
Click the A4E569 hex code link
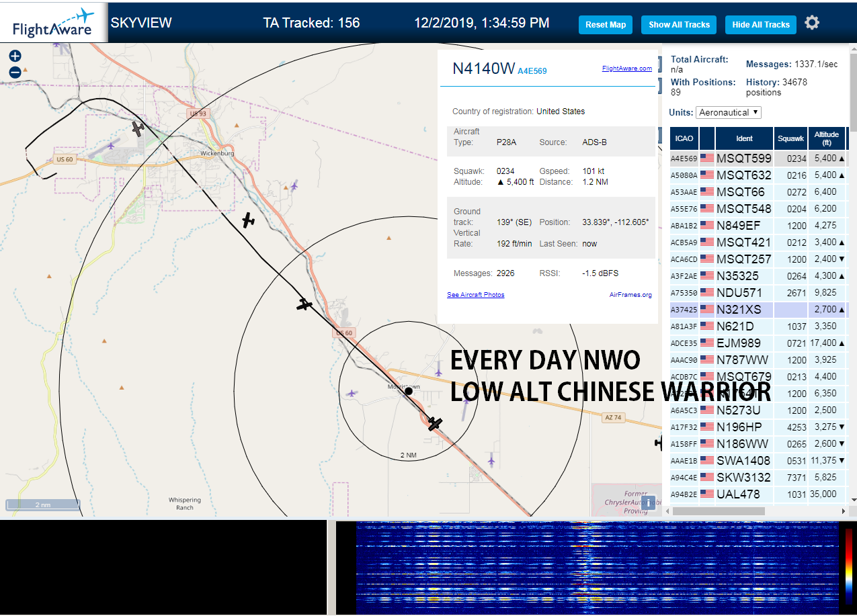pyautogui.click(x=532, y=71)
